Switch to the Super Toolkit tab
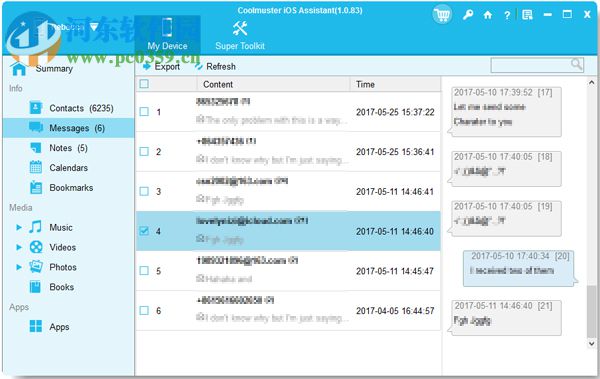Viewport: 600px width, 379px height. [240, 35]
